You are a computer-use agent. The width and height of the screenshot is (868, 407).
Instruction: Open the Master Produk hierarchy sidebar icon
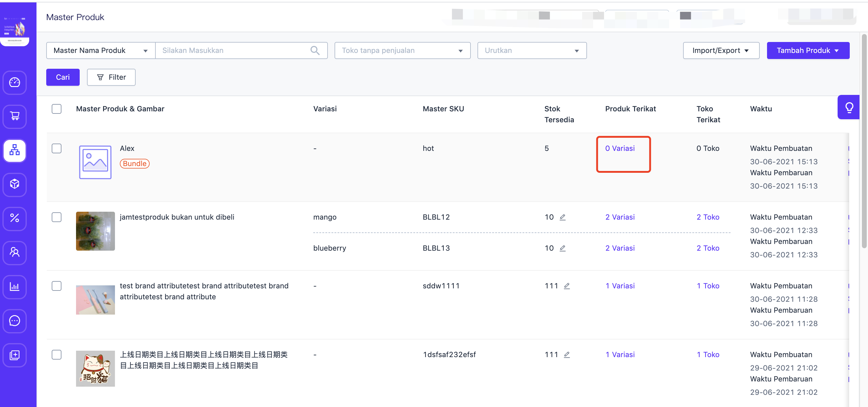(x=15, y=151)
